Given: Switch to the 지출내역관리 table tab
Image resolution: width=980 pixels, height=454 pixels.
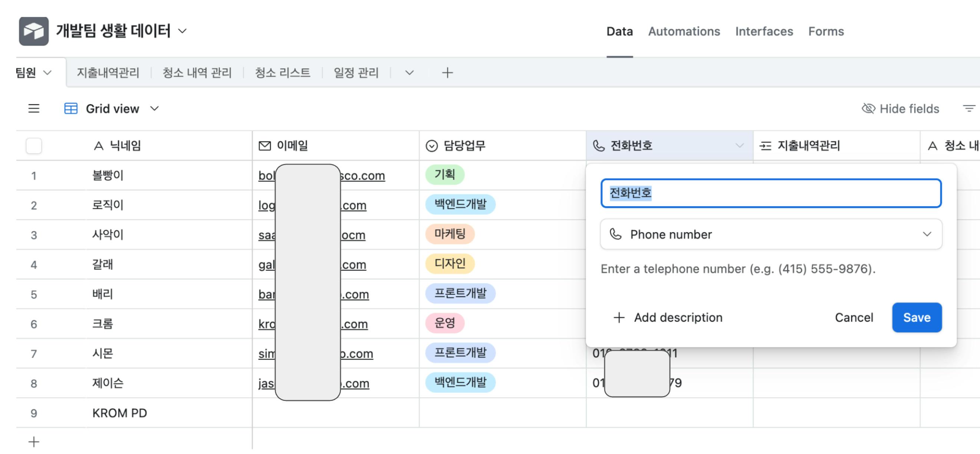Looking at the screenshot, I should click(108, 73).
